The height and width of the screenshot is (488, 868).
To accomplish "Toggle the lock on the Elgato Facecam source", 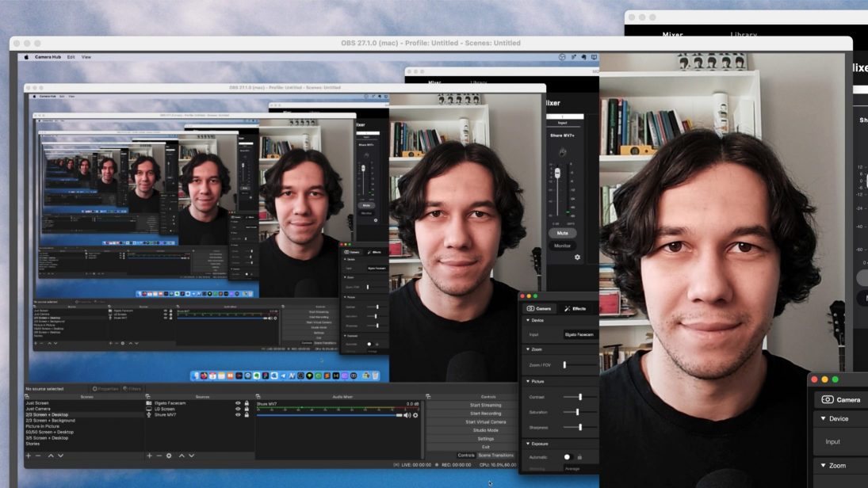I will coord(247,403).
